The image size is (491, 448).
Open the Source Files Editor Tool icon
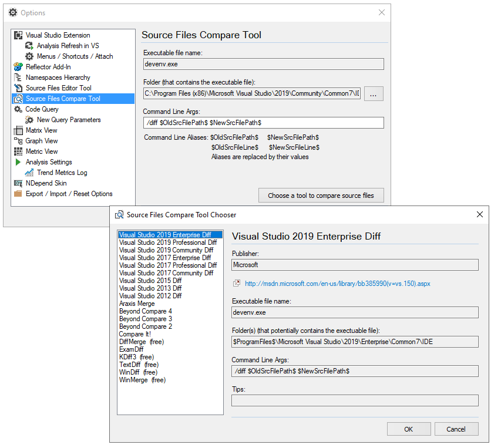(x=18, y=88)
